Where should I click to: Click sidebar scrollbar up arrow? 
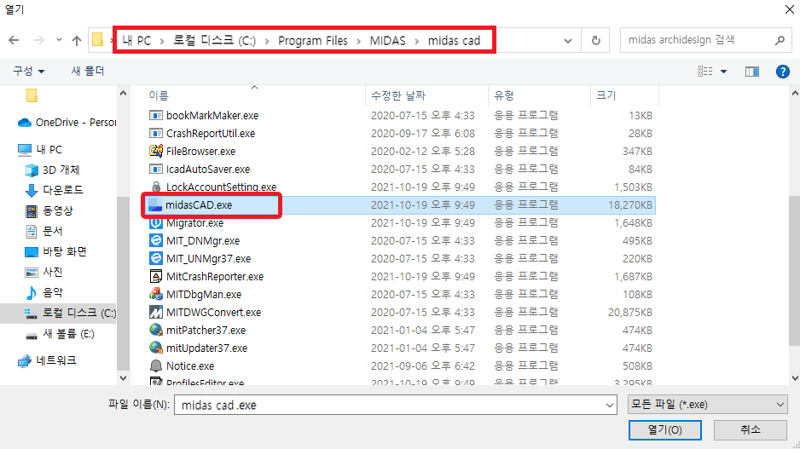coord(123,93)
